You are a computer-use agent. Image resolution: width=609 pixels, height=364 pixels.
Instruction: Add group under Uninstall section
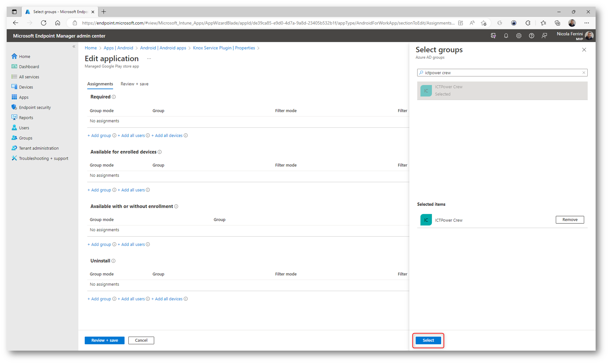pyautogui.click(x=99, y=299)
